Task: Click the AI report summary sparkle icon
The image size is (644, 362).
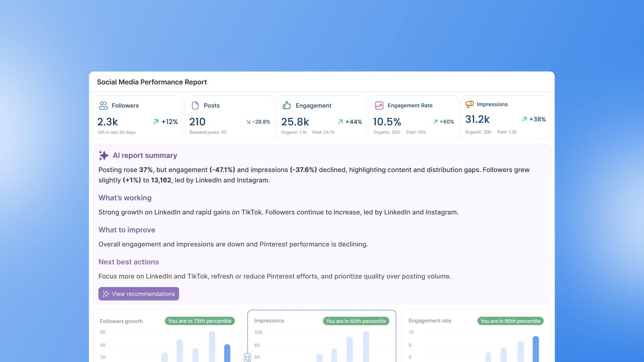Action: pos(104,156)
